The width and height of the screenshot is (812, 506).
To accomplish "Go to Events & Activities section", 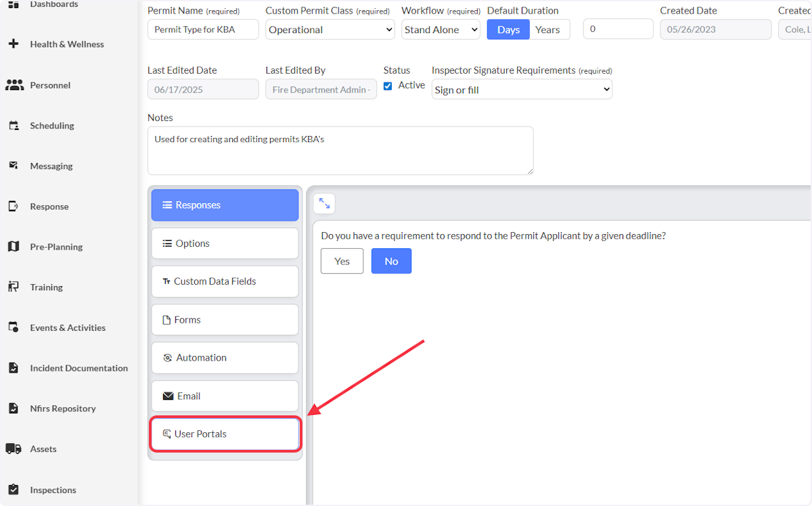I will coord(68,327).
